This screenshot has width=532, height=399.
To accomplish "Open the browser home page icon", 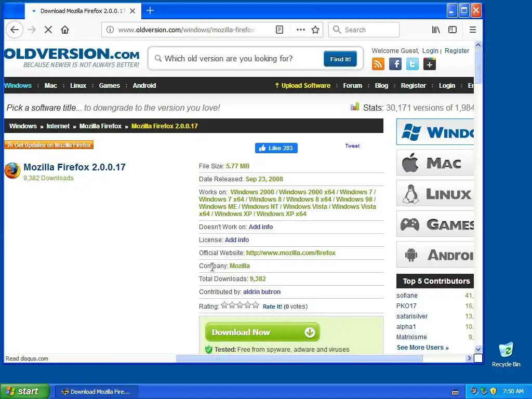I will tap(65, 30).
